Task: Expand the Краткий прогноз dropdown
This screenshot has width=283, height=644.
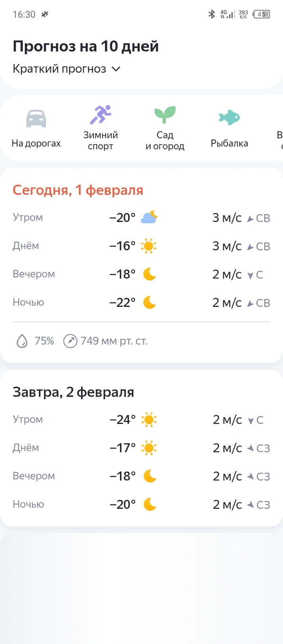Action: tap(60, 69)
